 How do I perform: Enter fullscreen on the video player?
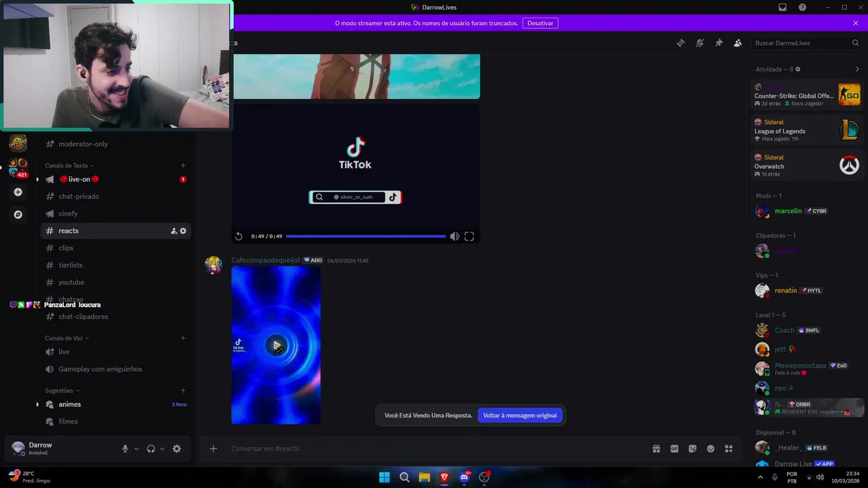tap(469, 237)
